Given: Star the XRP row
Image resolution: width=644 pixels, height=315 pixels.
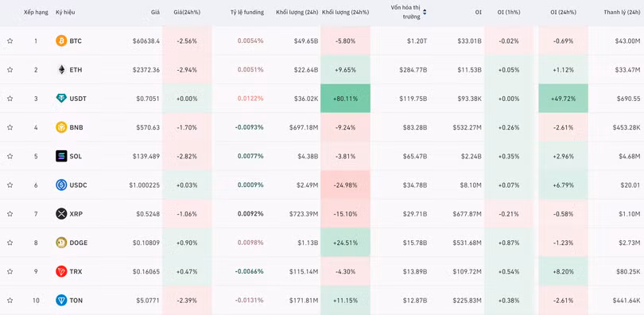Looking at the screenshot, I should 10,214.
